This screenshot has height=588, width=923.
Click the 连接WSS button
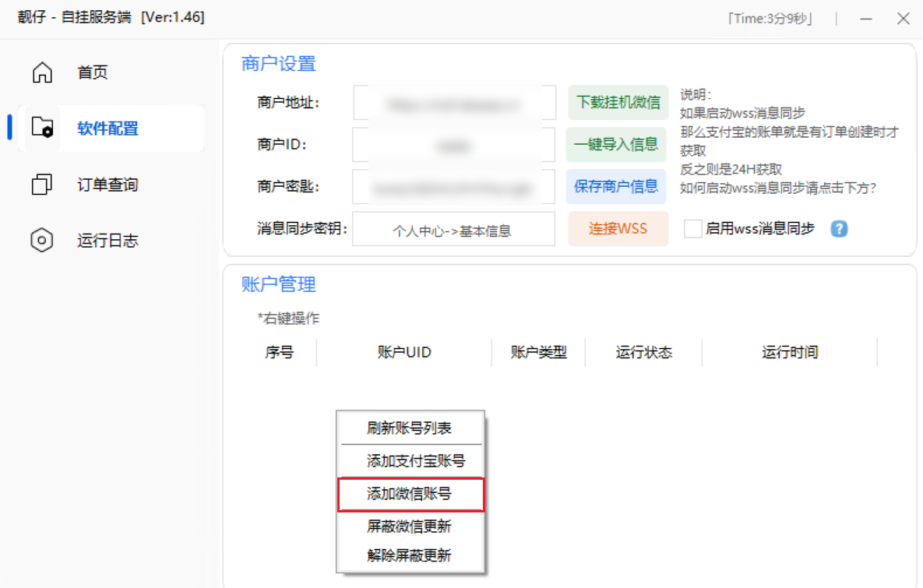tap(618, 228)
